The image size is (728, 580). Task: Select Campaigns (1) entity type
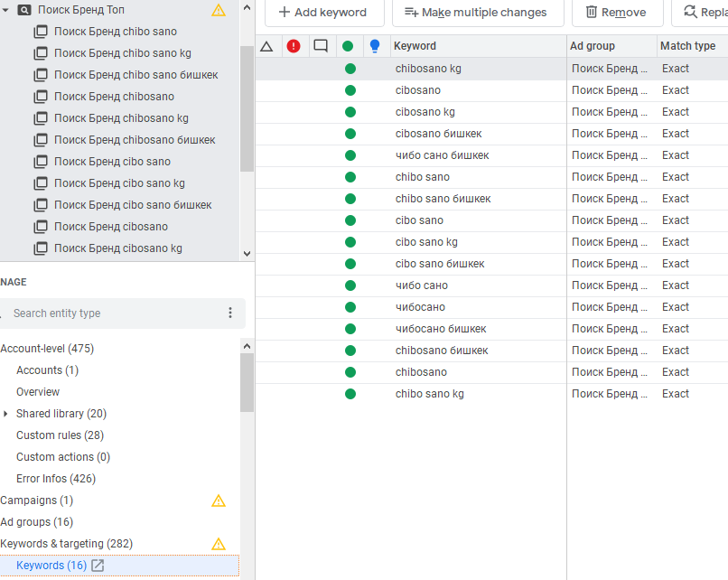(x=37, y=500)
